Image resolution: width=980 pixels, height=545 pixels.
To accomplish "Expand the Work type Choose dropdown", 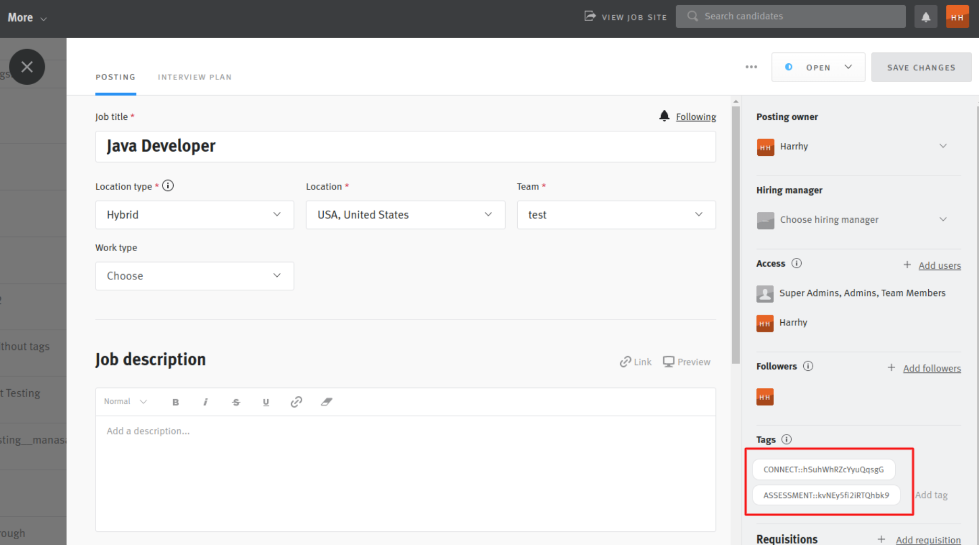I will (x=194, y=276).
